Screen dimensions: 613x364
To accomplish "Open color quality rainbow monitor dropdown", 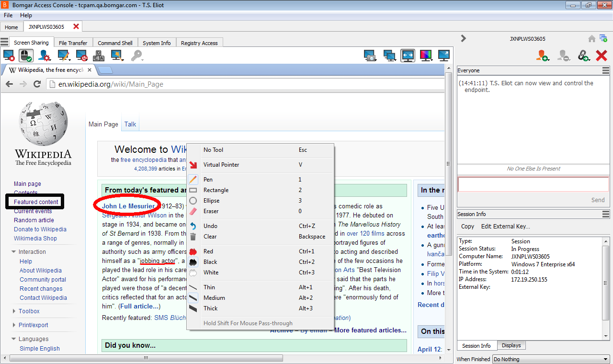I will pyautogui.click(x=426, y=56).
